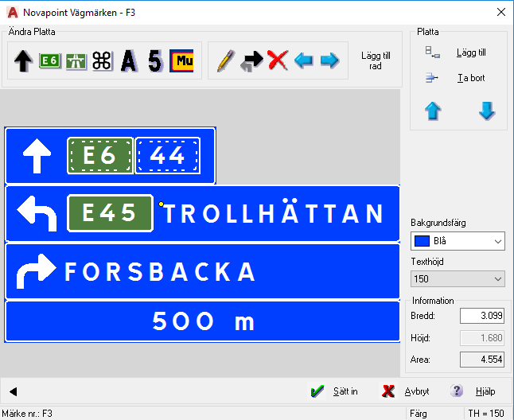Image resolution: width=514 pixels, height=420 pixels.
Task: Select the 44 route number on sign
Action: tap(168, 156)
